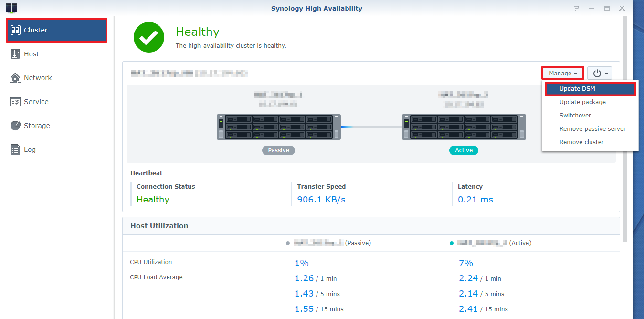The image size is (644, 319).
Task: Open the Service checklist icon
Action: [15, 102]
